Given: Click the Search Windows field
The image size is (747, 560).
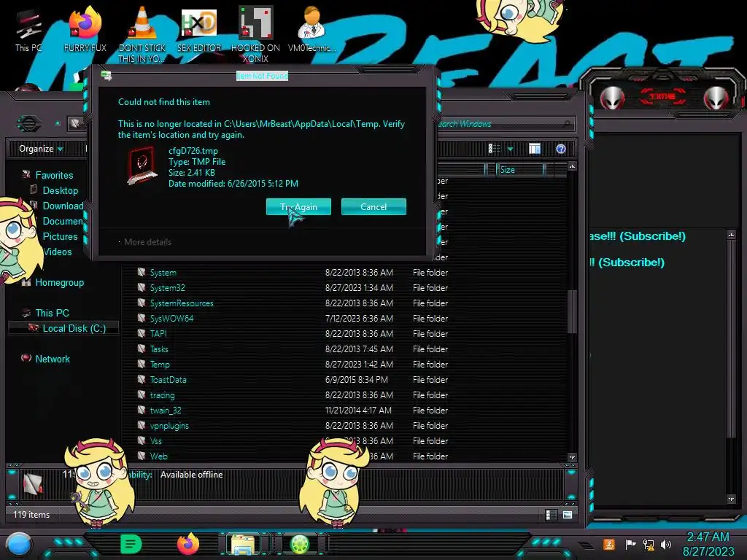Looking at the screenshot, I should coord(504,124).
